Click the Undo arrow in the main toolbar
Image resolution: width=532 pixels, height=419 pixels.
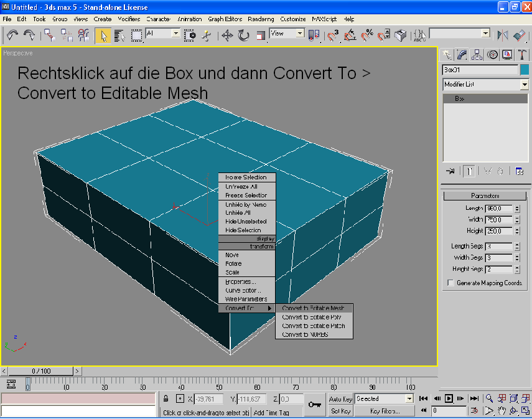(12, 35)
